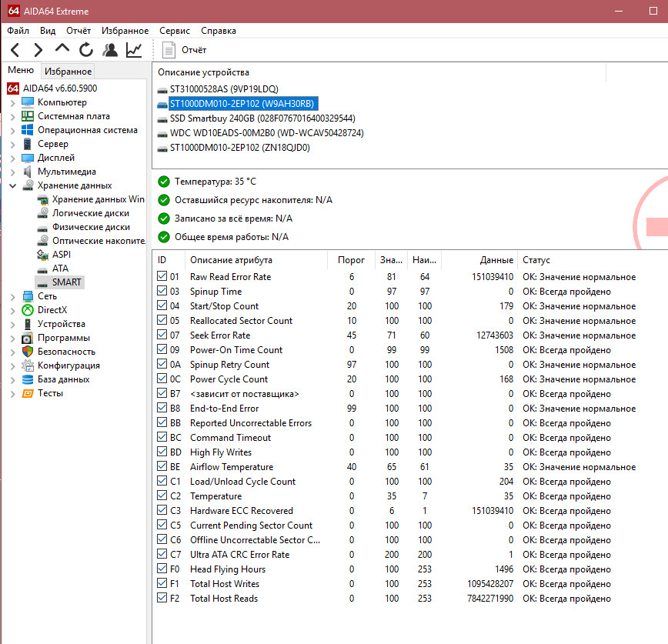
Task: Click the Отчёт toolbar button label
Action: (194, 50)
